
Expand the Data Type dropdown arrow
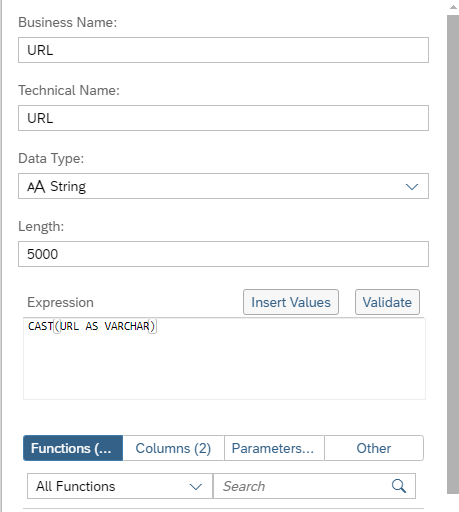(412, 187)
